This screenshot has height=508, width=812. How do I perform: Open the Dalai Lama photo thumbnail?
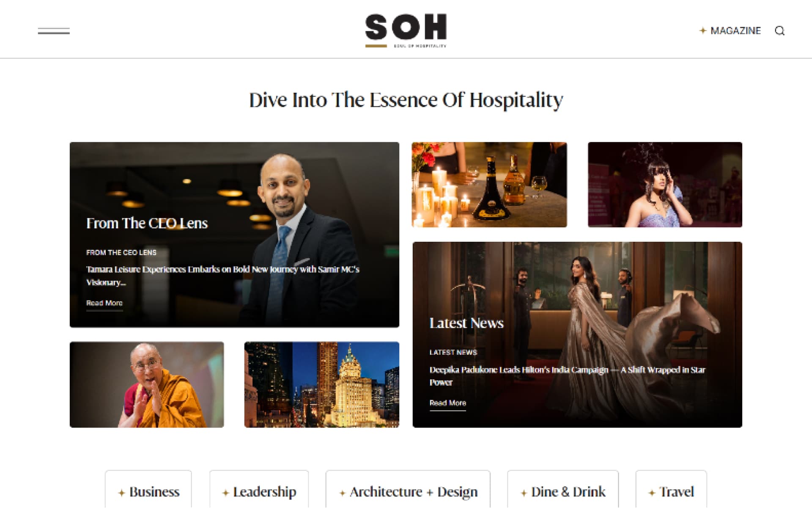point(147,384)
